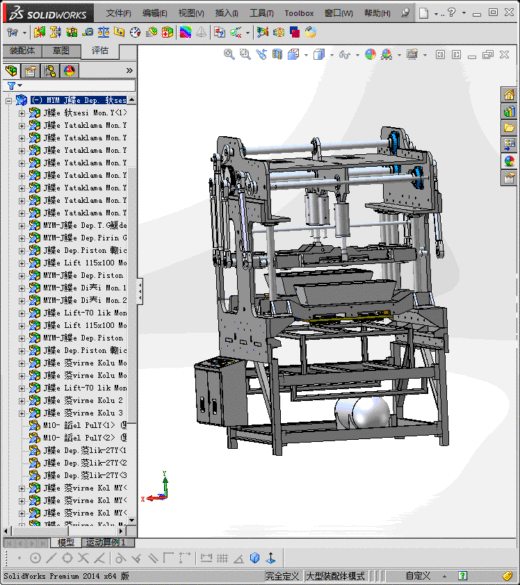Open the PropertyManager tab icon

pos(31,71)
